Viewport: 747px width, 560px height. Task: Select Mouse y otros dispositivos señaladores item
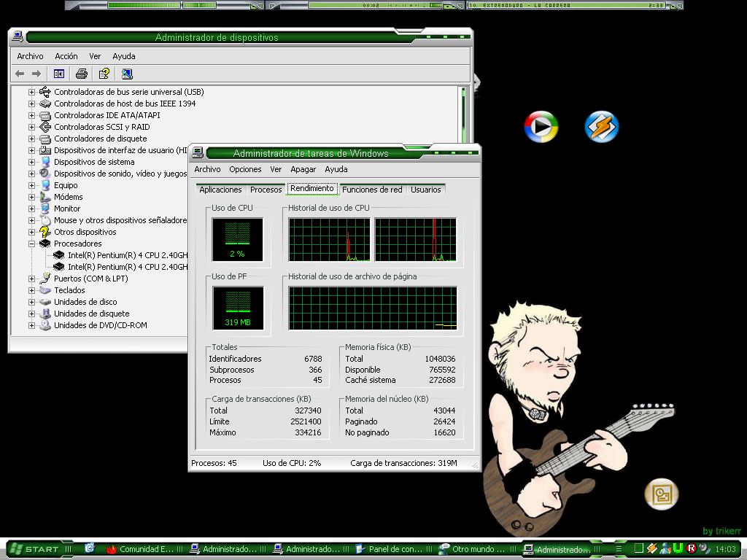pos(120,220)
